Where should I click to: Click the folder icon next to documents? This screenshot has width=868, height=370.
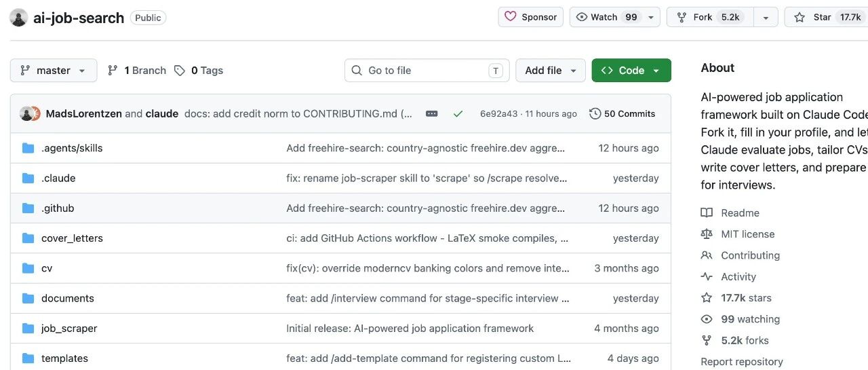coord(28,298)
